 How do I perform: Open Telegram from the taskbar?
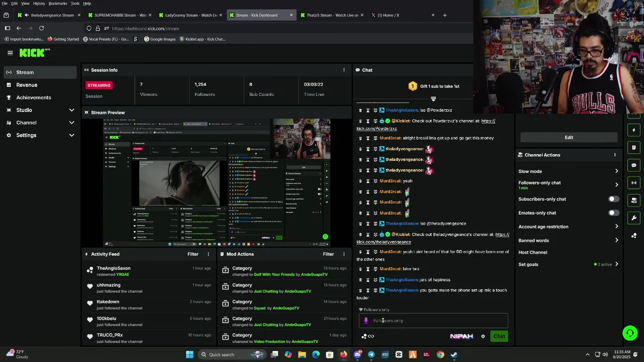[x=371, y=354]
